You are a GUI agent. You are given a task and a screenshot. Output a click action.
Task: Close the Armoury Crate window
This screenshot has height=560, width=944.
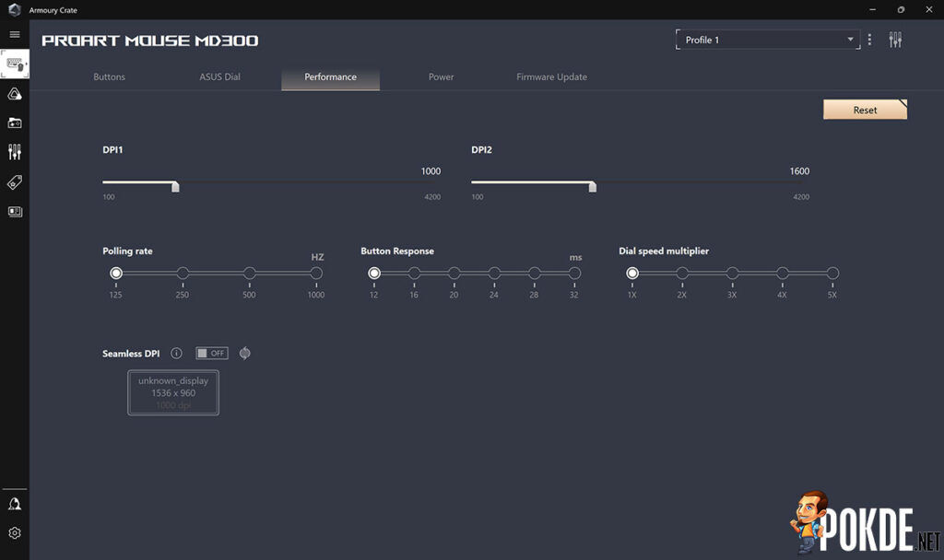coord(929,9)
